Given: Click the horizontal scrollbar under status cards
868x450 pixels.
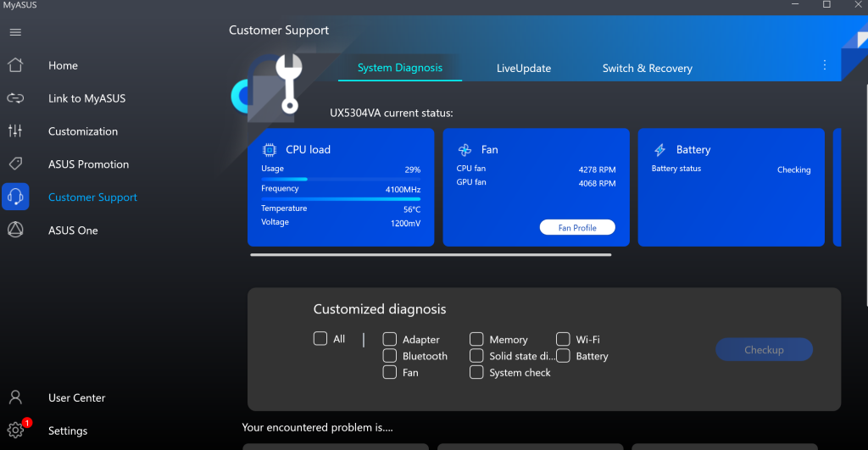Looking at the screenshot, I should point(431,254).
